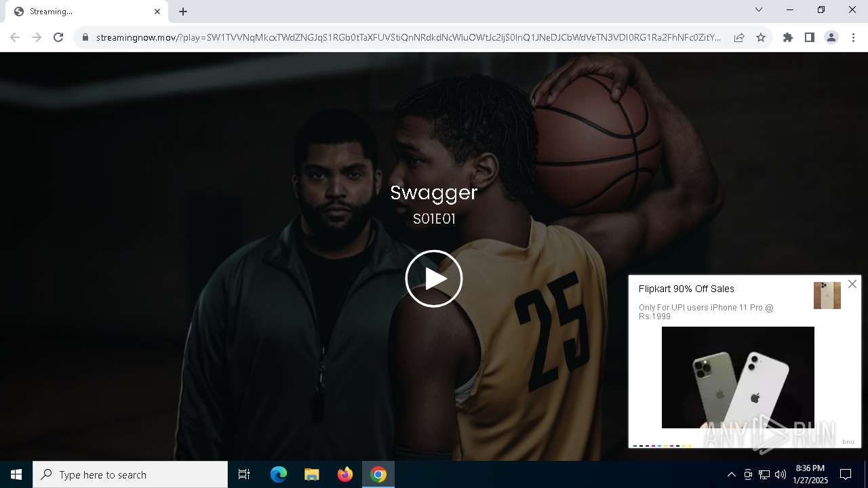Launch Microsoft Edge from taskbar
The image size is (868, 488).
tap(279, 474)
